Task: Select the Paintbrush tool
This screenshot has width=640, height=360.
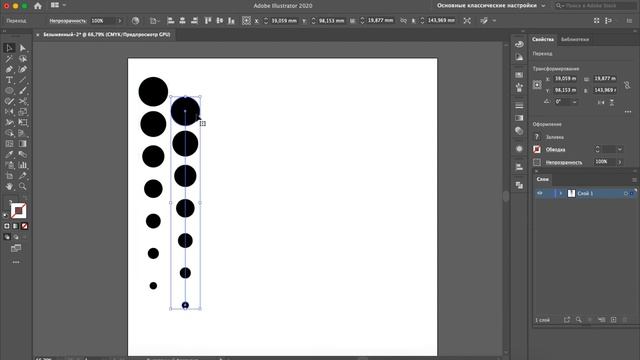Action: click(x=23, y=91)
